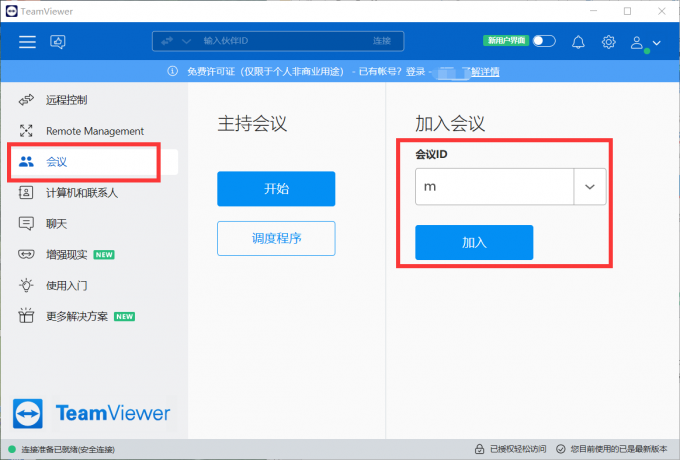
Task: Click the user account icon
Action: pyautogui.click(x=637, y=42)
